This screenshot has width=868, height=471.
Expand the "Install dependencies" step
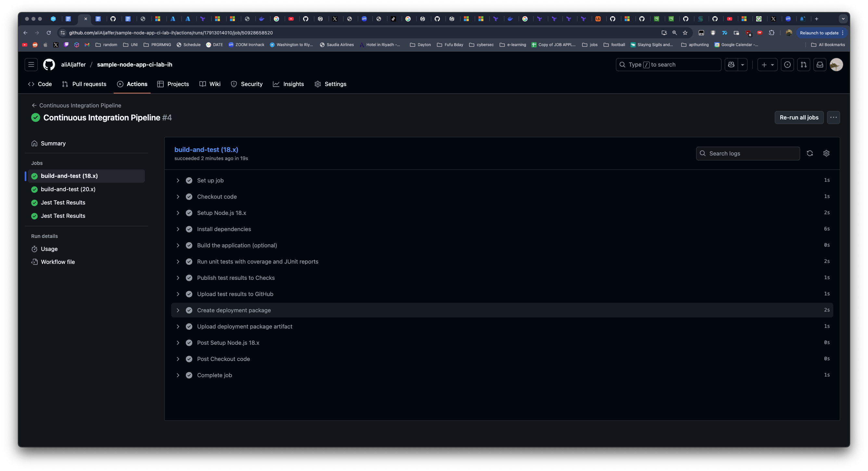coord(178,229)
